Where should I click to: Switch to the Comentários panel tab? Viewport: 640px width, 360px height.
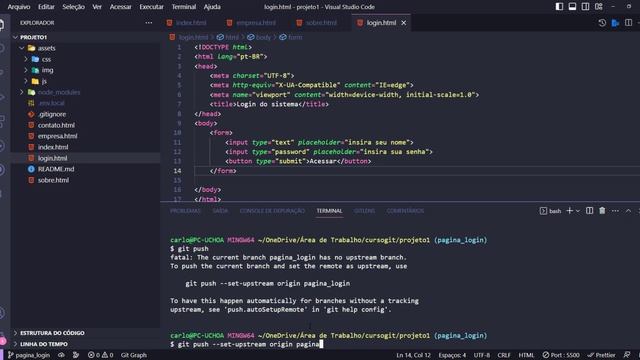405,211
